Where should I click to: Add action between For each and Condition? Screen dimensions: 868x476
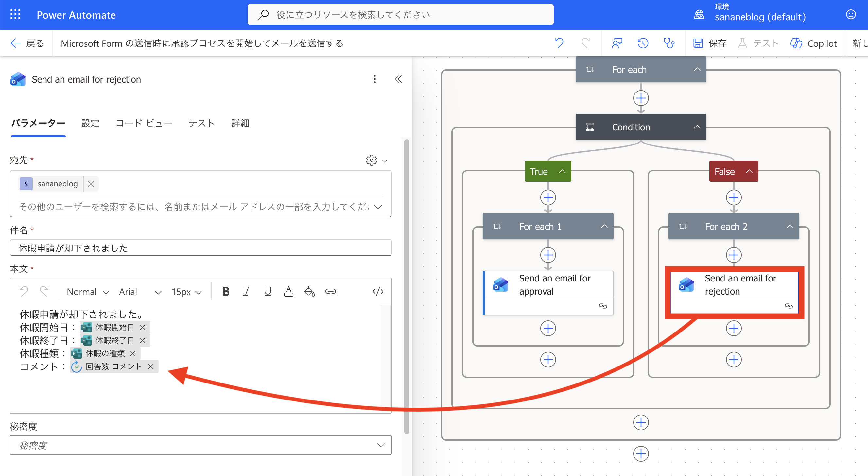click(641, 98)
